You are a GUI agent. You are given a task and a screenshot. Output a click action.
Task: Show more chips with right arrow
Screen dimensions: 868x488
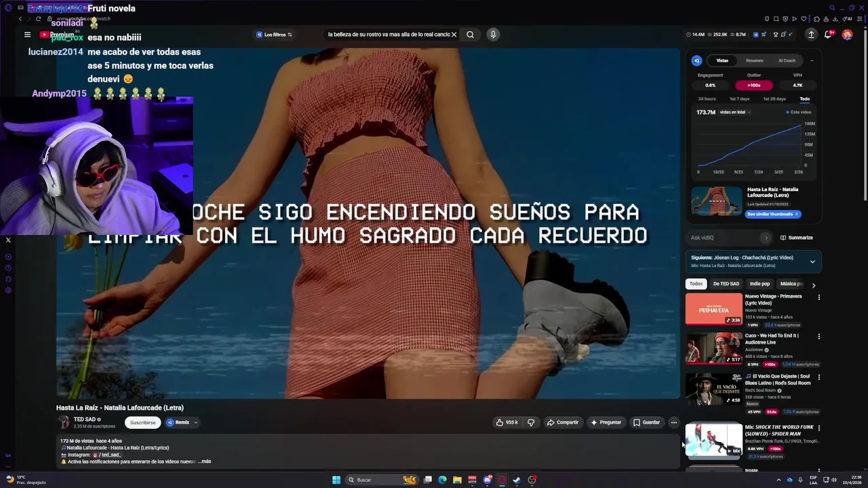click(x=813, y=285)
